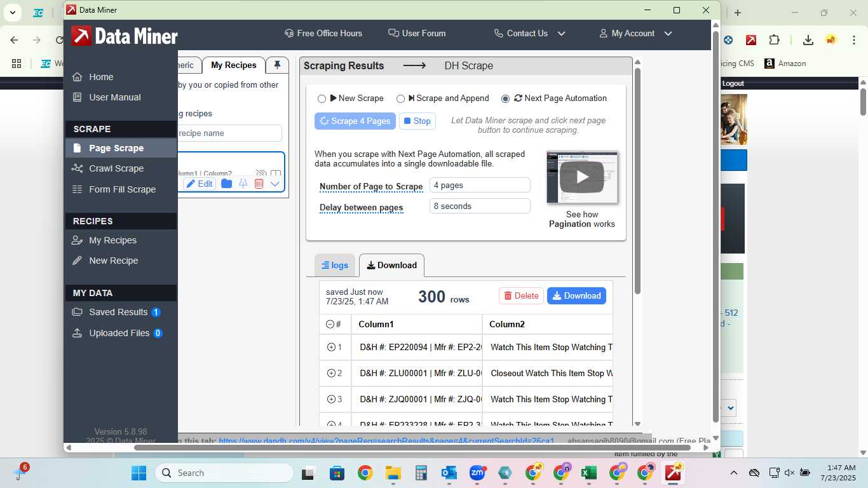Select Page Scrape in sidebar

(x=121, y=148)
